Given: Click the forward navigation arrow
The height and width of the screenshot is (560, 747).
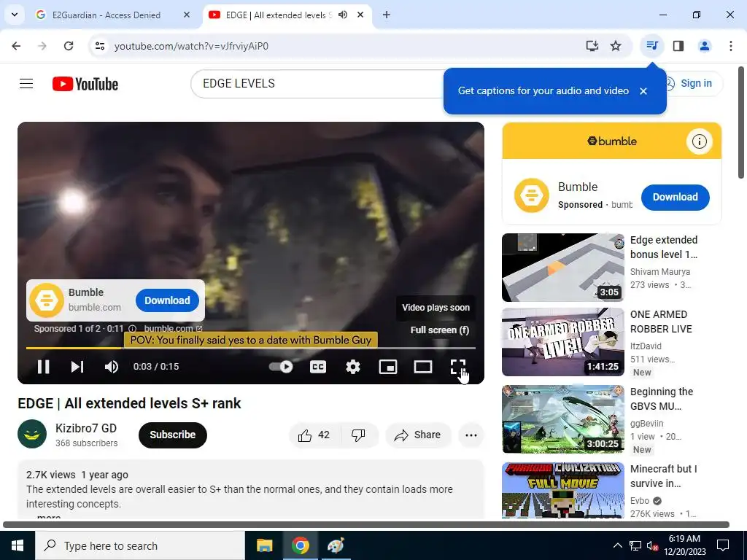Looking at the screenshot, I should (42, 46).
